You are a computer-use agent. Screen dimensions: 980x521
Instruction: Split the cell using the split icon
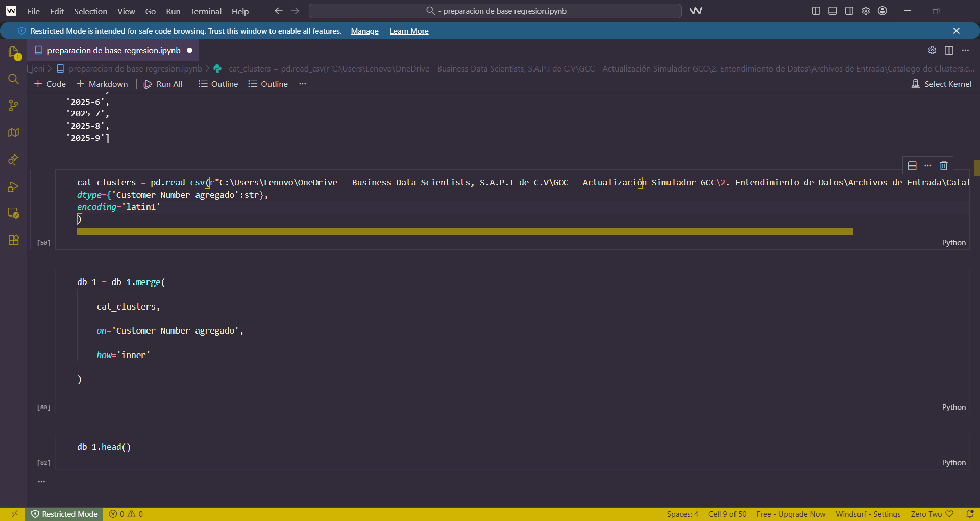912,165
